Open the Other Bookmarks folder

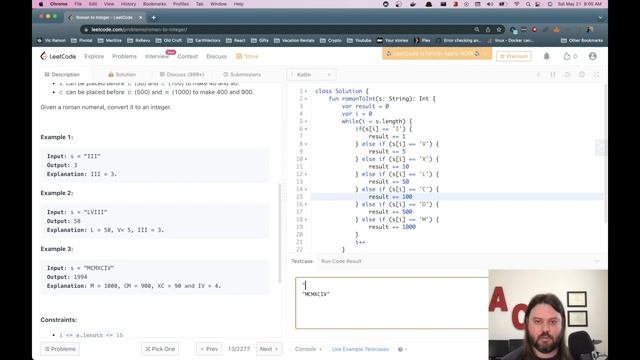(582, 40)
